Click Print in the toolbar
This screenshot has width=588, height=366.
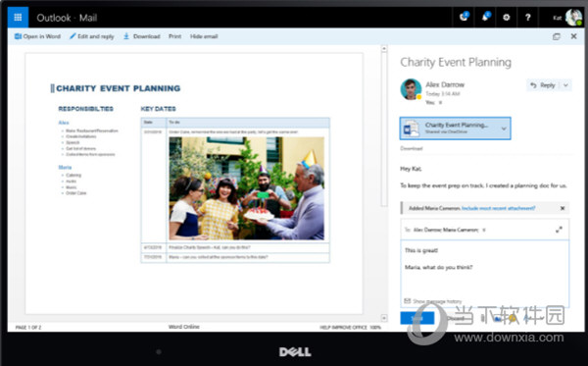click(174, 36)
